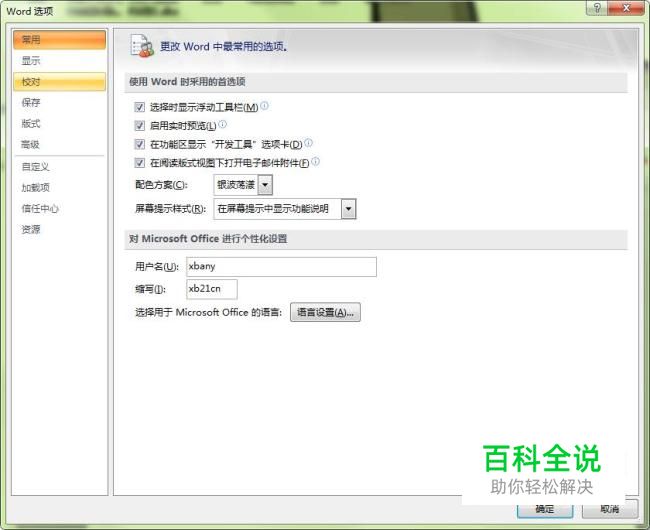Click the 对 Microsoft Office 进行个性化设置 heading
The width and height of the screenshot is (650, 530).
[x=208, y=239]
